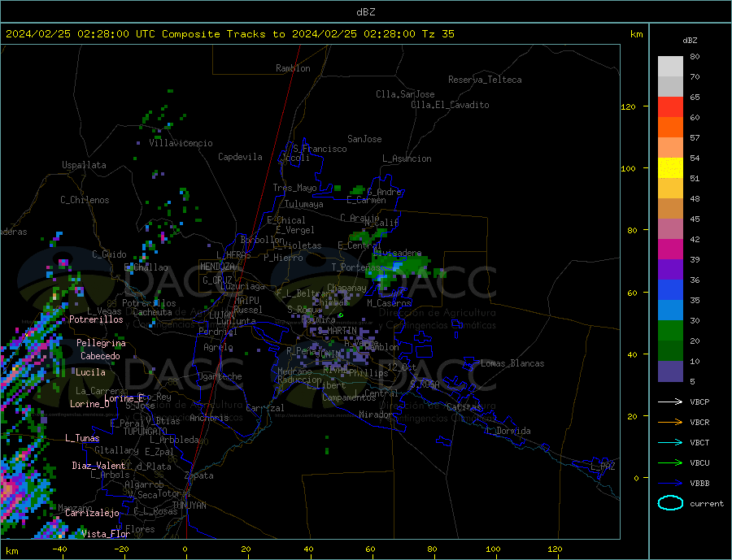The image size is (732, 560).
Task: Click the white VBCP arrow in legend
Action: pos(670,402)
